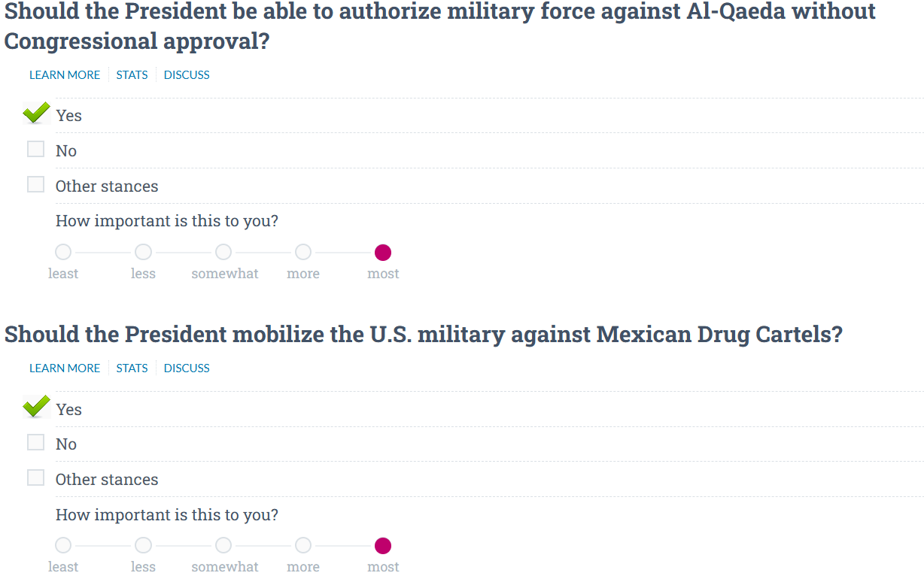Set Drug Cartels question importance to somewhat
The image size is (924, 582).
tap(223, 545)
